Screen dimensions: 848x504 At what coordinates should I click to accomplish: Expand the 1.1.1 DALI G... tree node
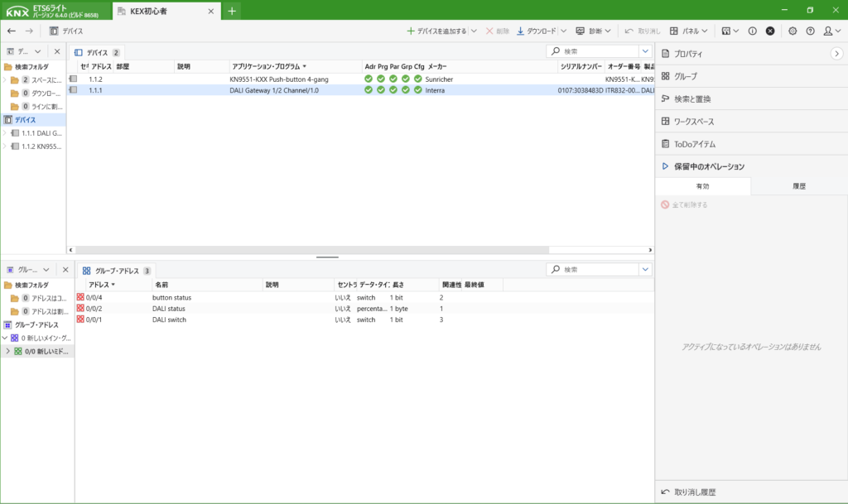(x=5, y=133)
